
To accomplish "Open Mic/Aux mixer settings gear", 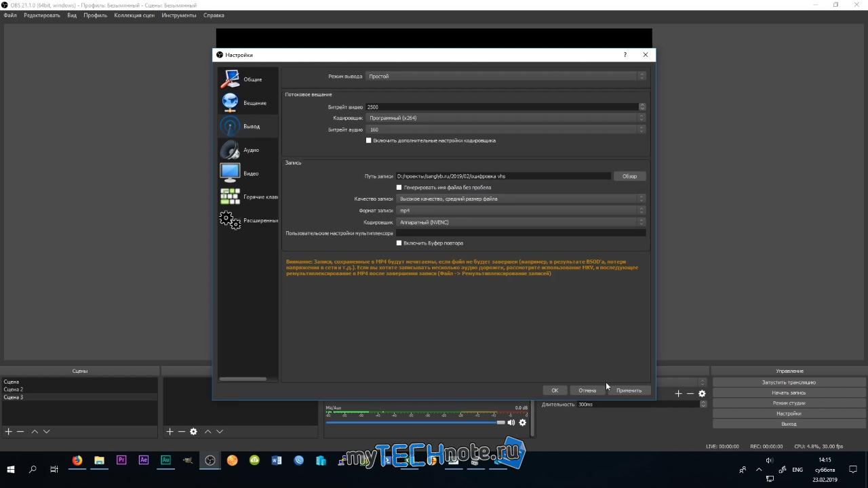I will (522, 422).
